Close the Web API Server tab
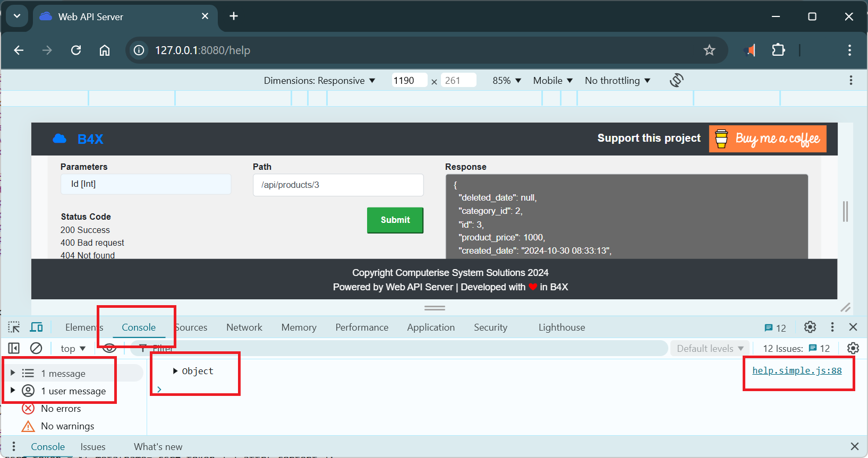Screen dimensions: 868x458 coord(205,16)
